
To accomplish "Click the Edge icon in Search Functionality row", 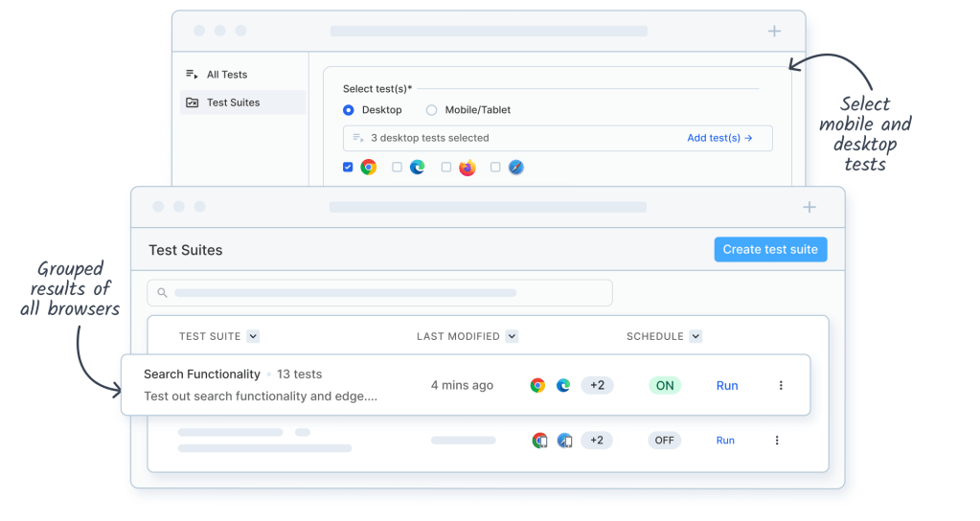I will (x=563, y=386).
